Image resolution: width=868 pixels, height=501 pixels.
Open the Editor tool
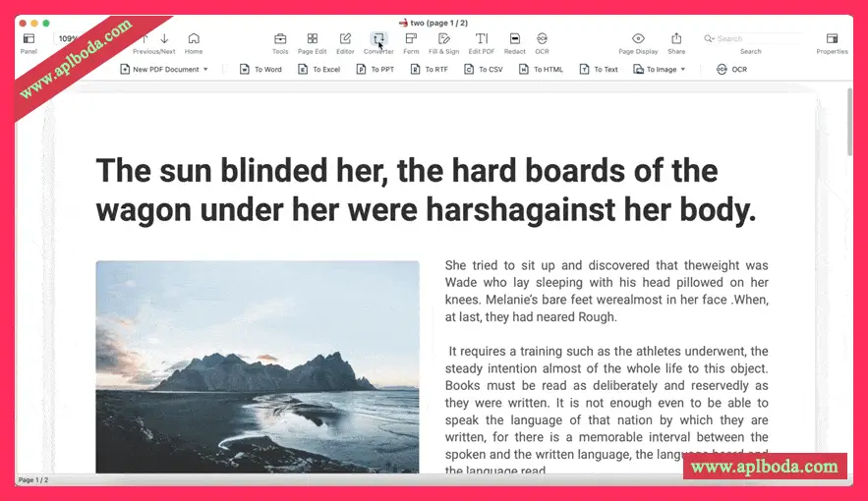tap(345, 39)
